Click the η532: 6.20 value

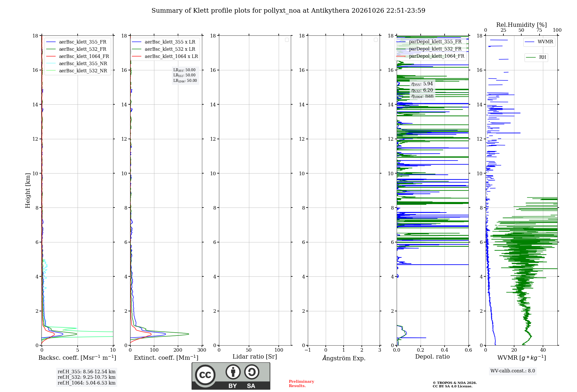coord(422,90)
